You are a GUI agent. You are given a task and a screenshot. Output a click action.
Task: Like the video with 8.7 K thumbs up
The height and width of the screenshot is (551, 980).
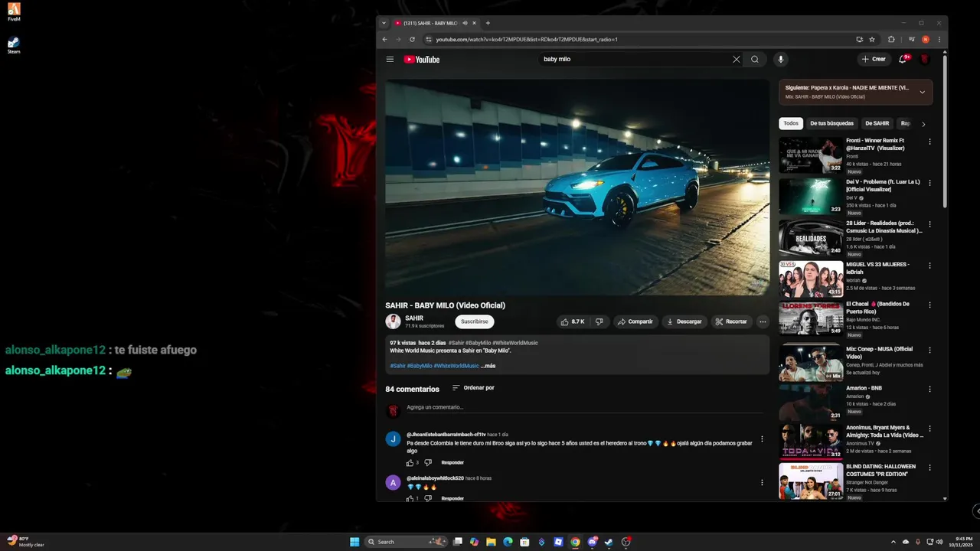[573, 321]
